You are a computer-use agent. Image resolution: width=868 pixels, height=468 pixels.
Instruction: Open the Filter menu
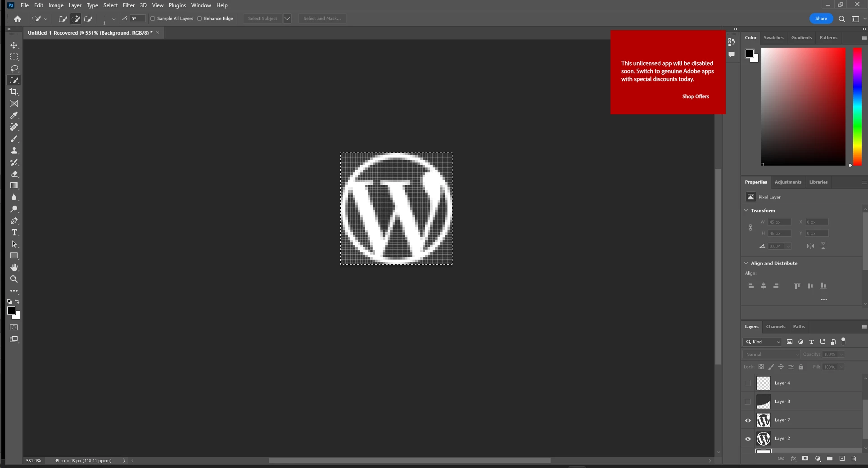pyautogui.click(x=129, y=5)
